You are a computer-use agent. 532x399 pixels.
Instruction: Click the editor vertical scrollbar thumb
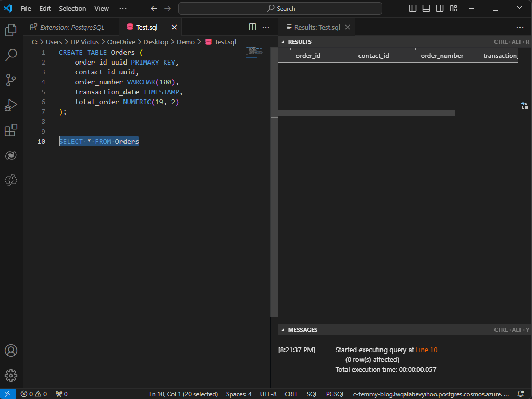coord(274,183)
